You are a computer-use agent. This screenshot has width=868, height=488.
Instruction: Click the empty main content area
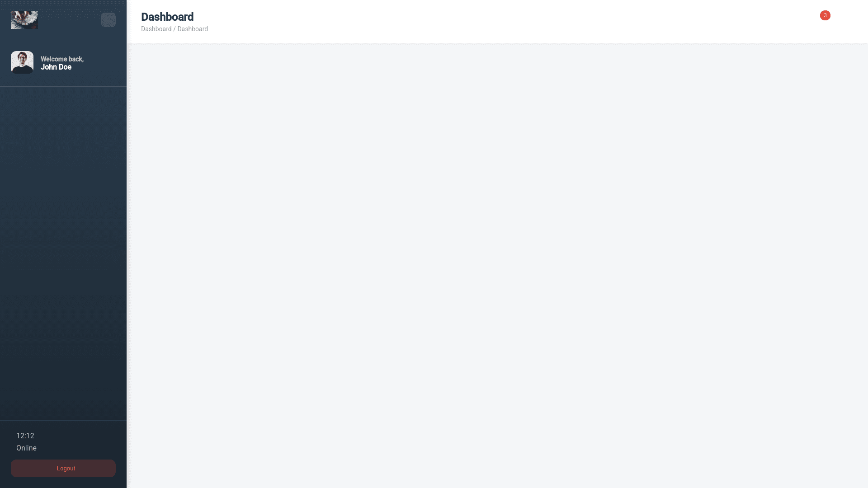[497, 266]
